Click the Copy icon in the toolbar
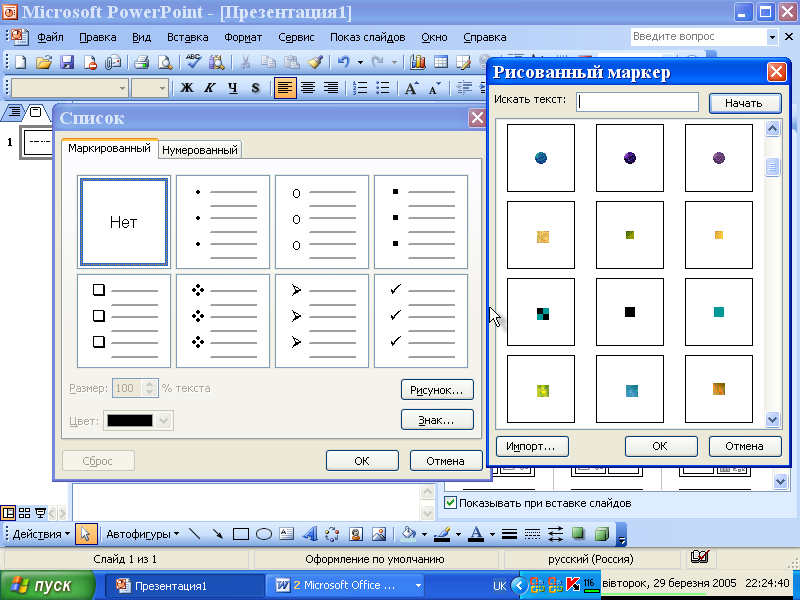The width and height of the screenshot is (800, 600). (x=268, y=62)
